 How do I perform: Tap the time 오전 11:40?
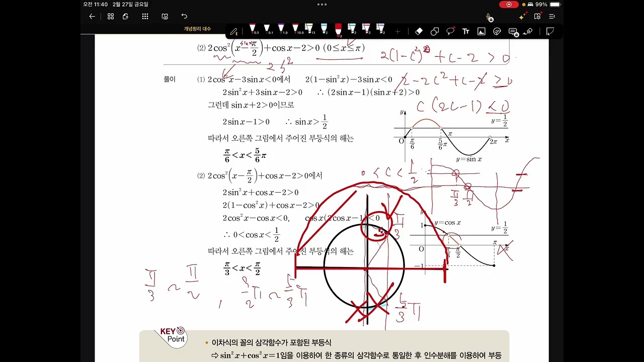click(96, 5)
